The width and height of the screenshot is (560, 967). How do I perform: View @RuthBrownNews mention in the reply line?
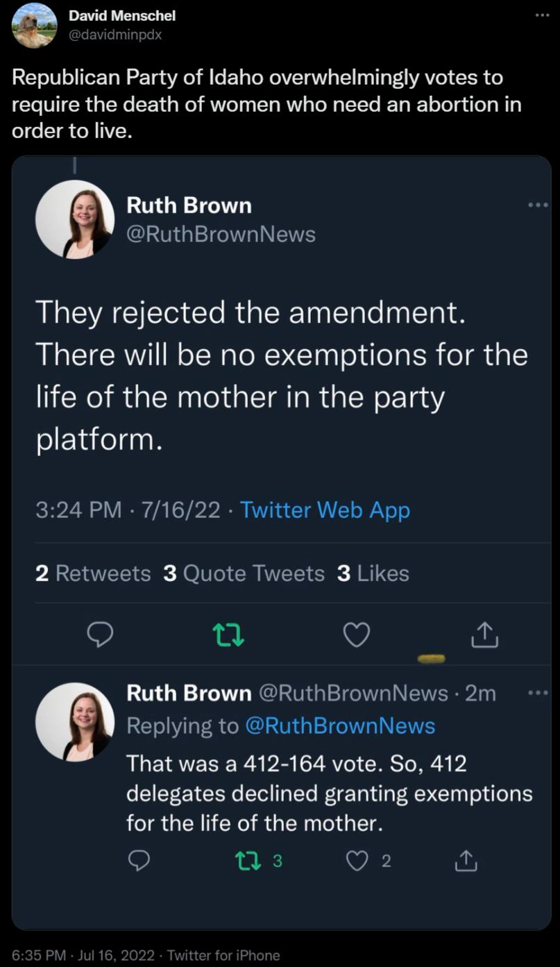click(339, 725)
